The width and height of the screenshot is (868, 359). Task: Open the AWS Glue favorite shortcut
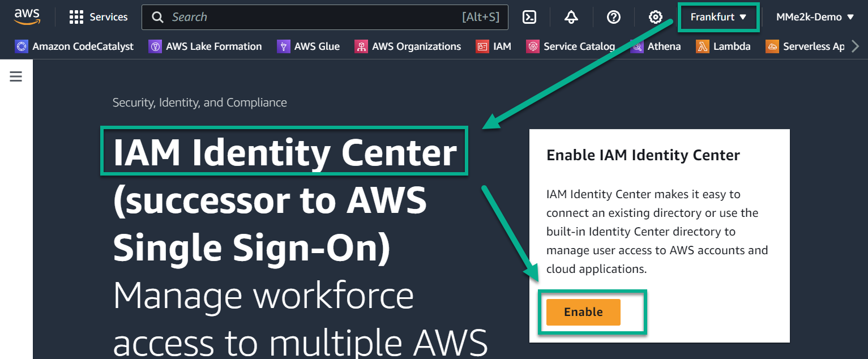309,46
